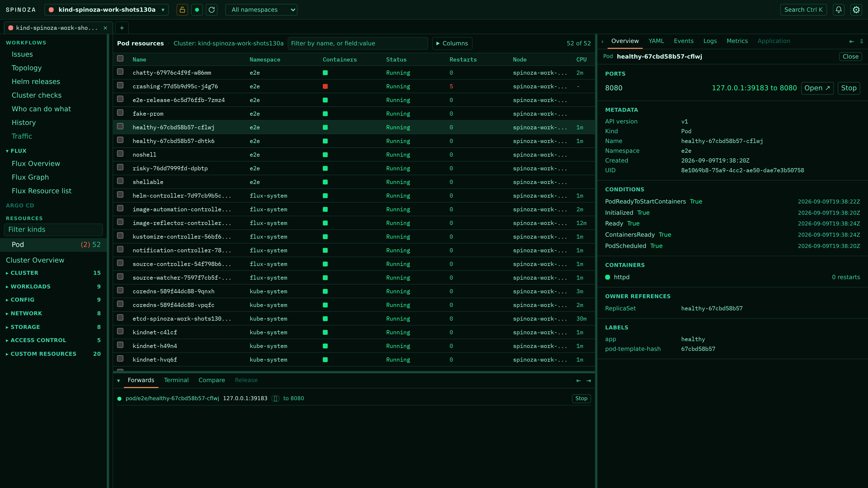Open the kind-spinoza-work-shots130a cluster dropdown
868x488 pixels.
(107, 10)
